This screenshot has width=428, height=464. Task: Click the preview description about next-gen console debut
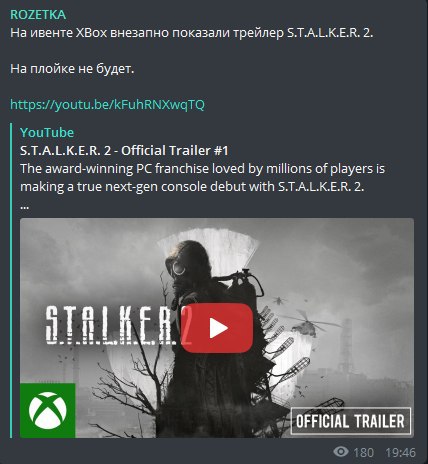pos(202,178)
